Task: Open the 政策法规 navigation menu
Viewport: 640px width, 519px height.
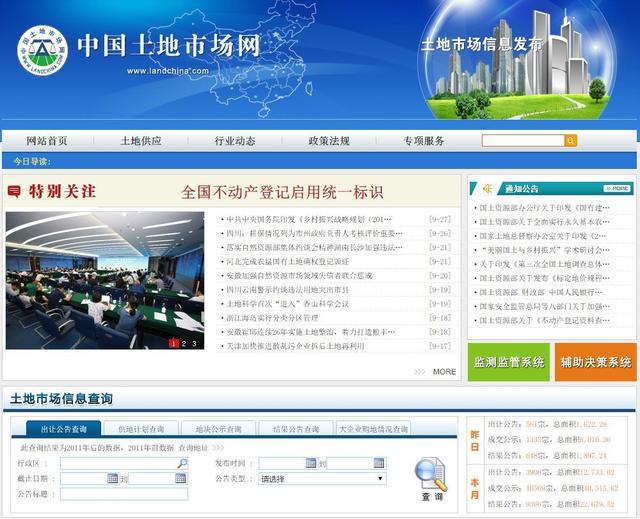Action: point(329,141)
